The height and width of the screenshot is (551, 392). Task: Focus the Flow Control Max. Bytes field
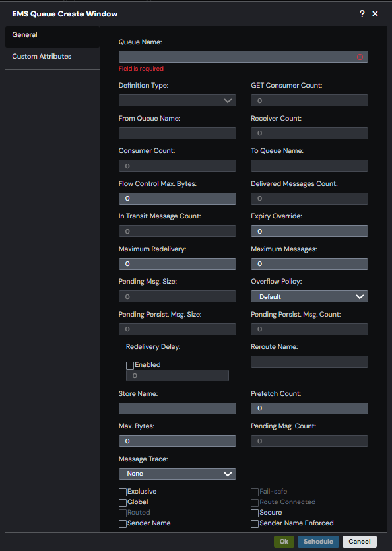tap(177, 199)
